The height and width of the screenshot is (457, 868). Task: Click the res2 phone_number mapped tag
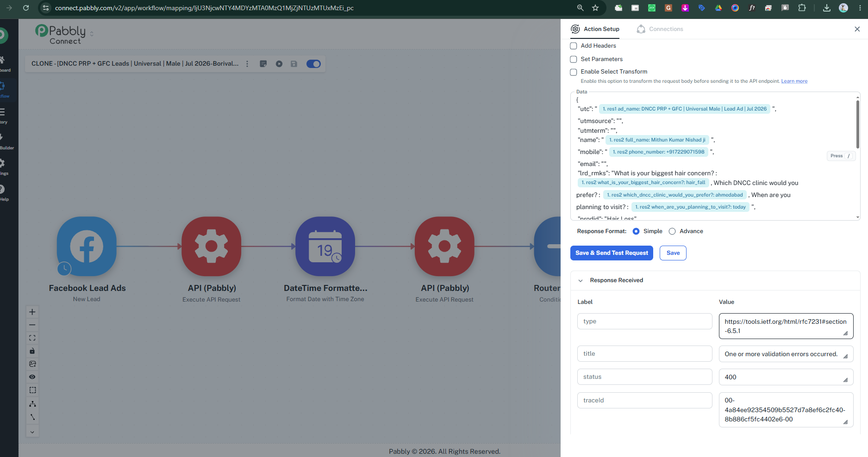[x=659, y=152]
